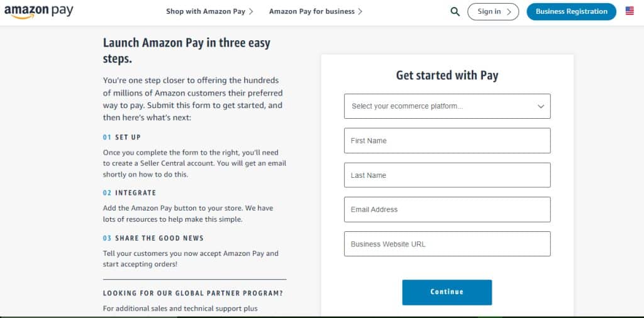644x318 pixels.
Task: Select the Email Address input
Action: point(447,209)
